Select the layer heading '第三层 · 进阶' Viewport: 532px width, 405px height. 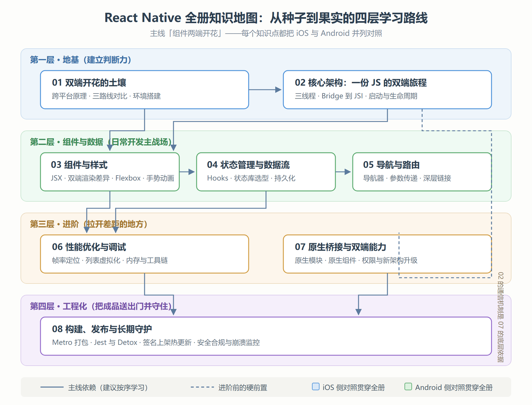tap(54, 224)
